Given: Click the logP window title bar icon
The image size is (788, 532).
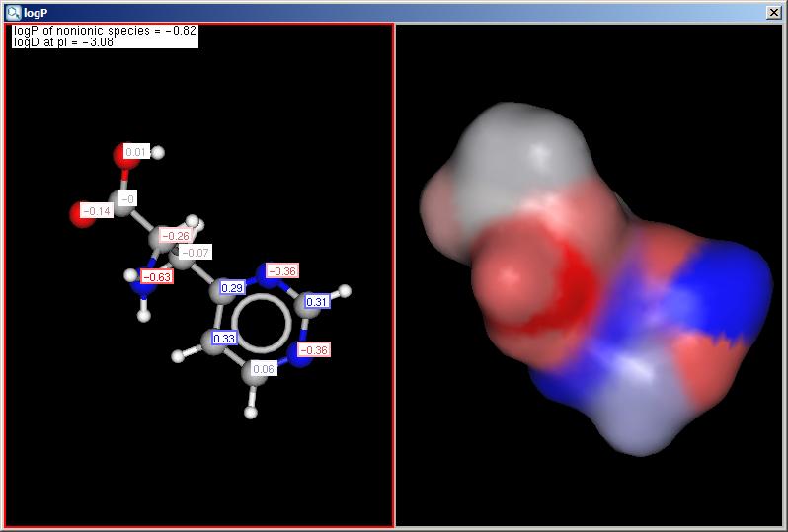Looking at the screenshot, I should tap(13, 12).
